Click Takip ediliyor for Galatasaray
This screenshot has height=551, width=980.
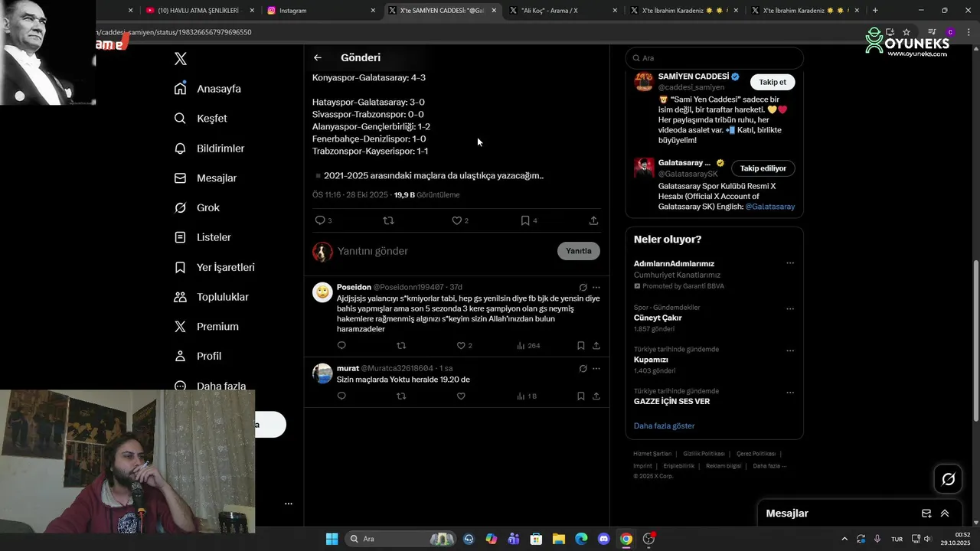(x=763, y=168)
